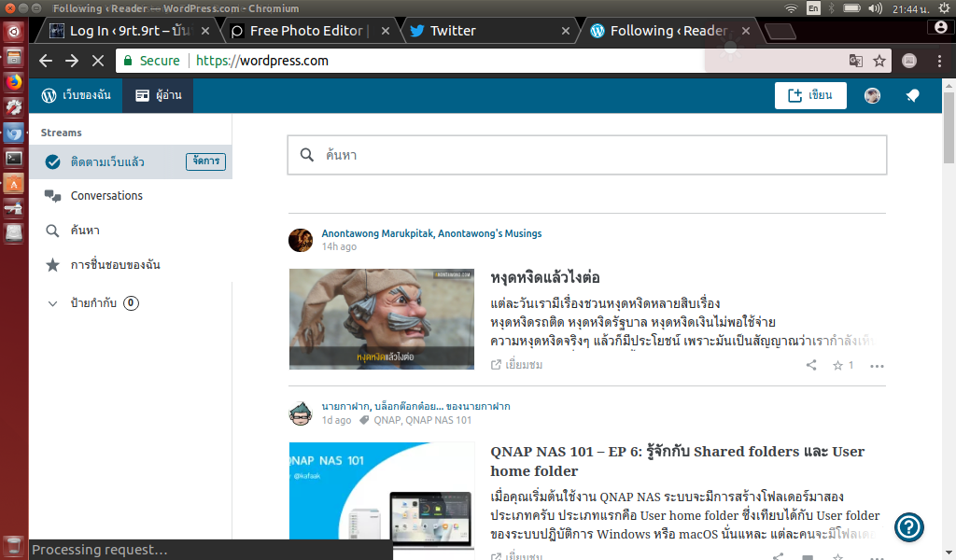Switch to Log In 9rt.9rt tab
The width and height of the screenshot is (956, 560).
(129, 31)
